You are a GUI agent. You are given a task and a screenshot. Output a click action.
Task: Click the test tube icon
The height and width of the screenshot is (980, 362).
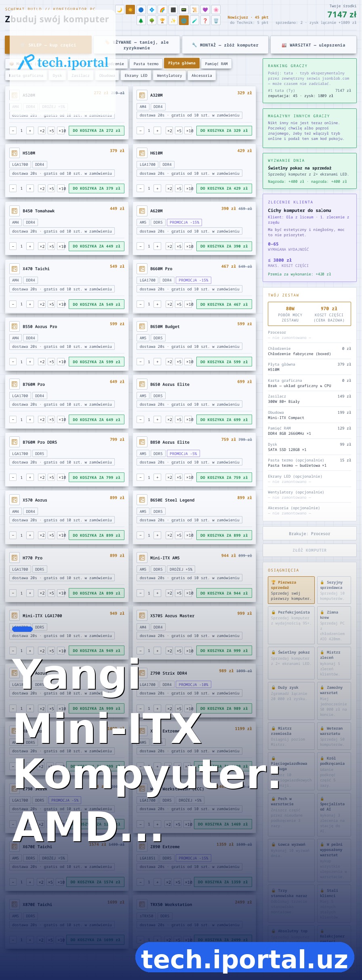pos(194,20)
